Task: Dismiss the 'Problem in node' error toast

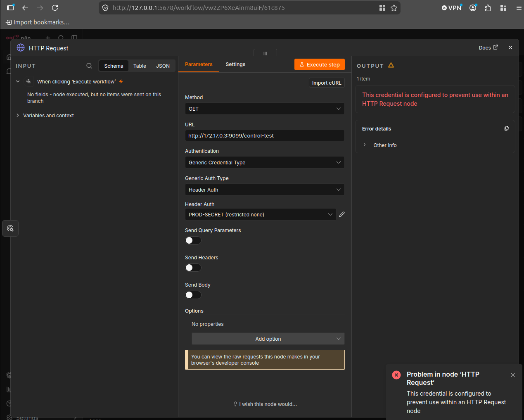Action: [x=513, y=375]
